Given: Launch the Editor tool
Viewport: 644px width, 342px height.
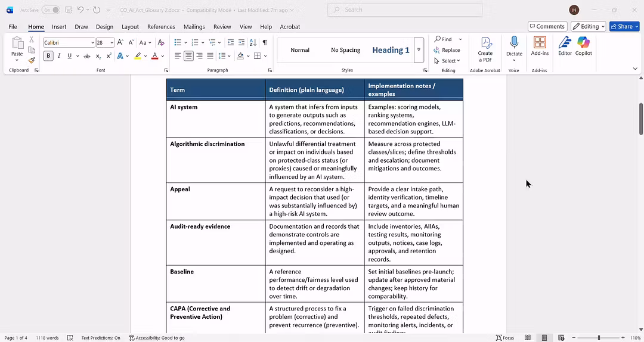Looking at the screenshot, I should pos(565,46).
